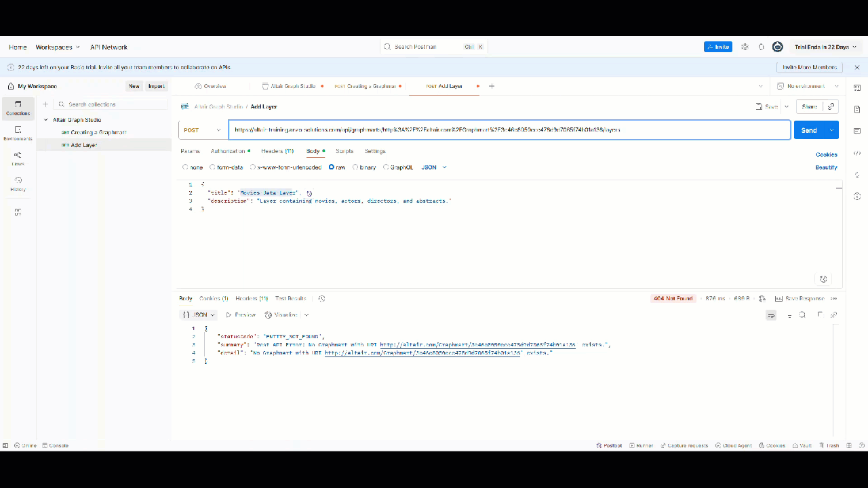Open the comments icon in right sidebar
This screenshot has width=868, height=488.
click(857, 131)
